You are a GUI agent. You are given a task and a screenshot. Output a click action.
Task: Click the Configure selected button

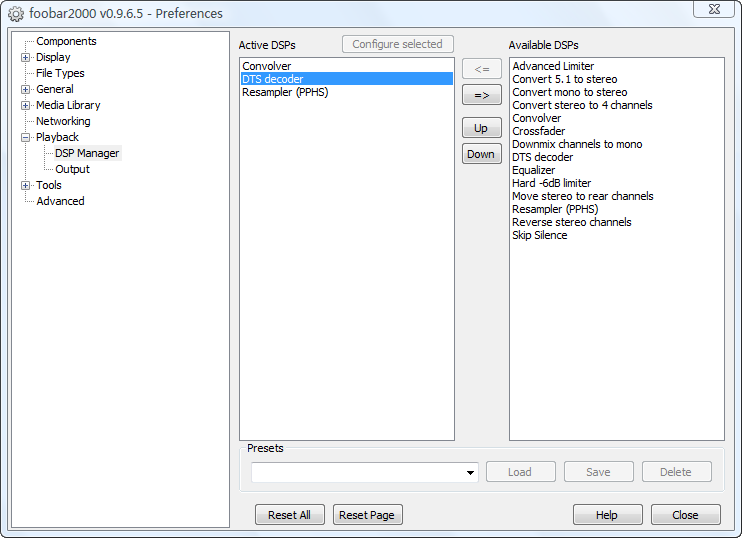(398, 44)
